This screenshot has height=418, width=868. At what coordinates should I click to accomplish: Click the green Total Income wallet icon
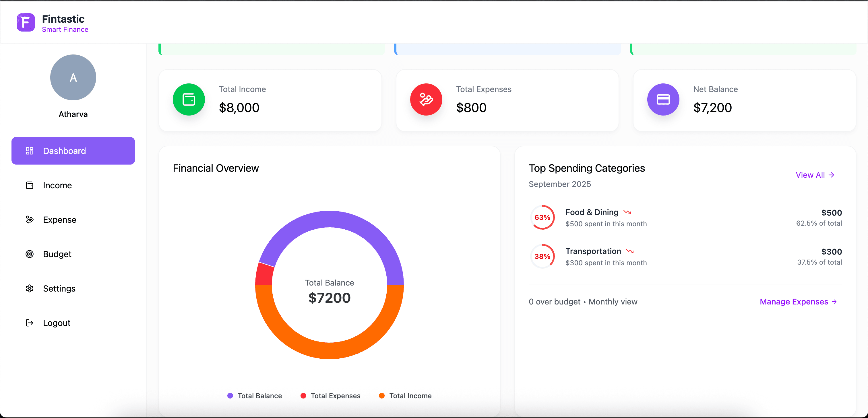click(189, 99)
